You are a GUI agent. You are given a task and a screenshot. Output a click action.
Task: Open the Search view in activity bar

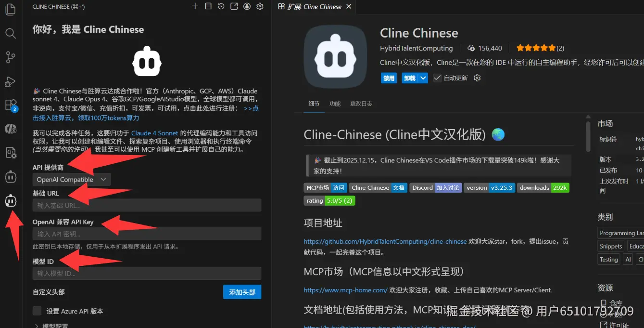pyautogui.click(x=10, y=33)
